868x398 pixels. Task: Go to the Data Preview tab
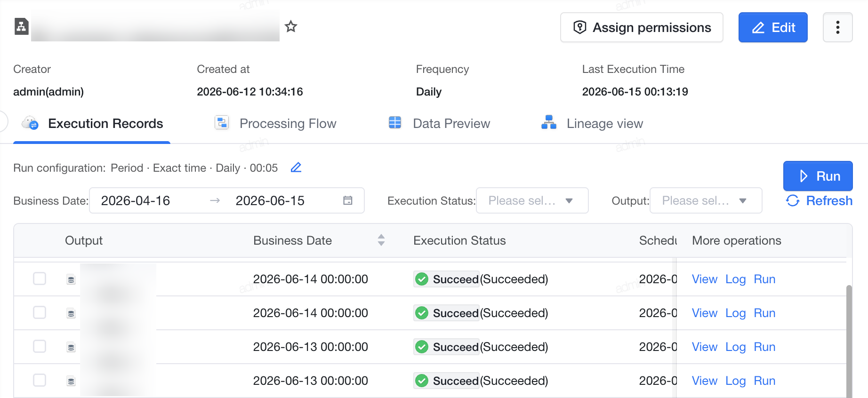click(439, 123)
